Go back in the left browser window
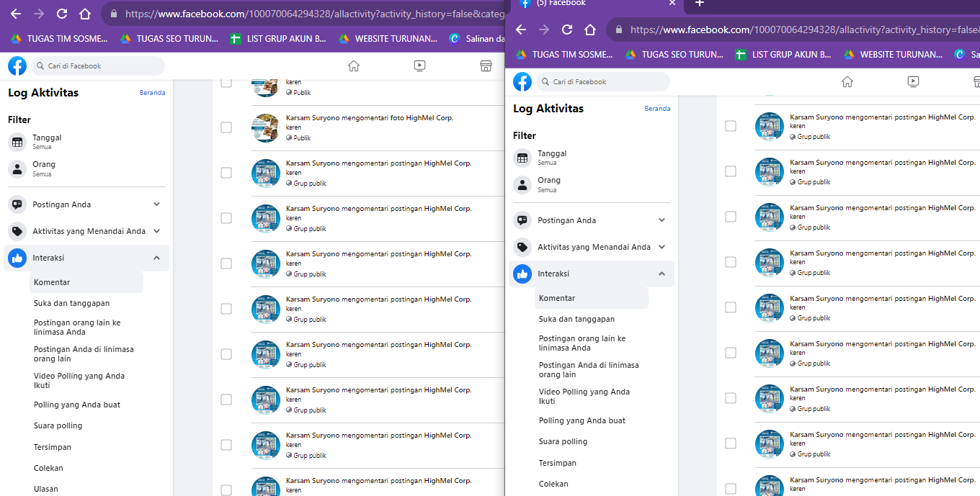The height and width of the screenshot is (496, 980). 16,14
